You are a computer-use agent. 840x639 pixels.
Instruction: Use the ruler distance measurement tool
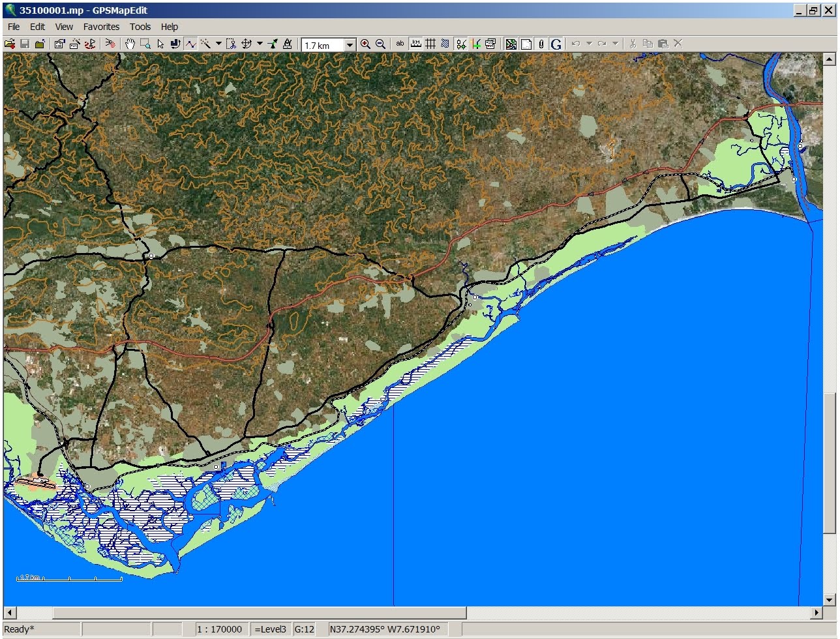[x=288, y=44]
